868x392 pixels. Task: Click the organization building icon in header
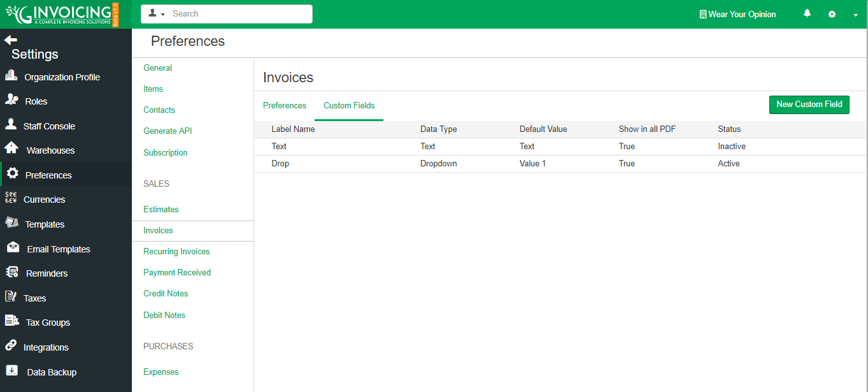tap(703, 14)
